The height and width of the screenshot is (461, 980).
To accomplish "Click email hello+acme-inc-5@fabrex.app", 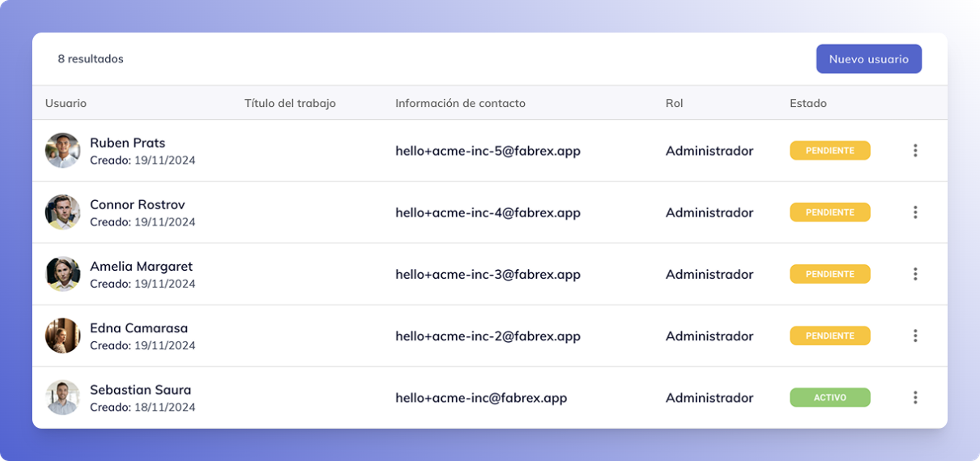I will tap(488, 151).
